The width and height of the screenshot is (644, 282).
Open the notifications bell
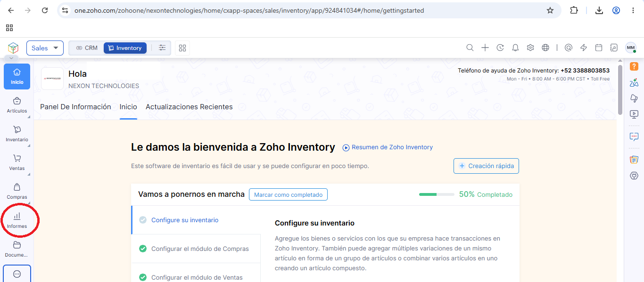pos(515,48)
